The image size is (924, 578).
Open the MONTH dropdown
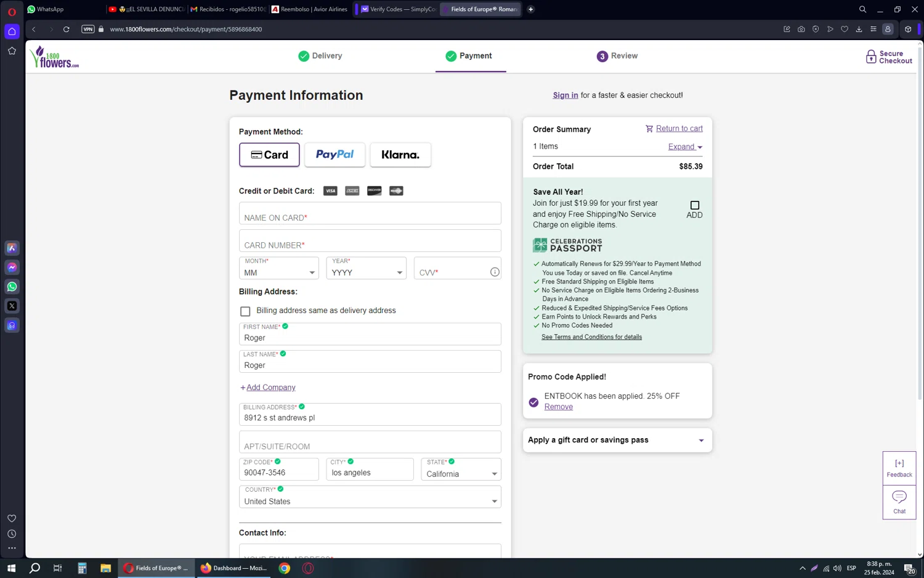(x=279, y=268)
